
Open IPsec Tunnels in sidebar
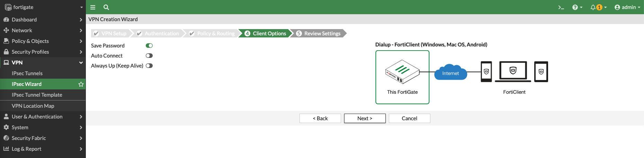[x=27, y=73]
